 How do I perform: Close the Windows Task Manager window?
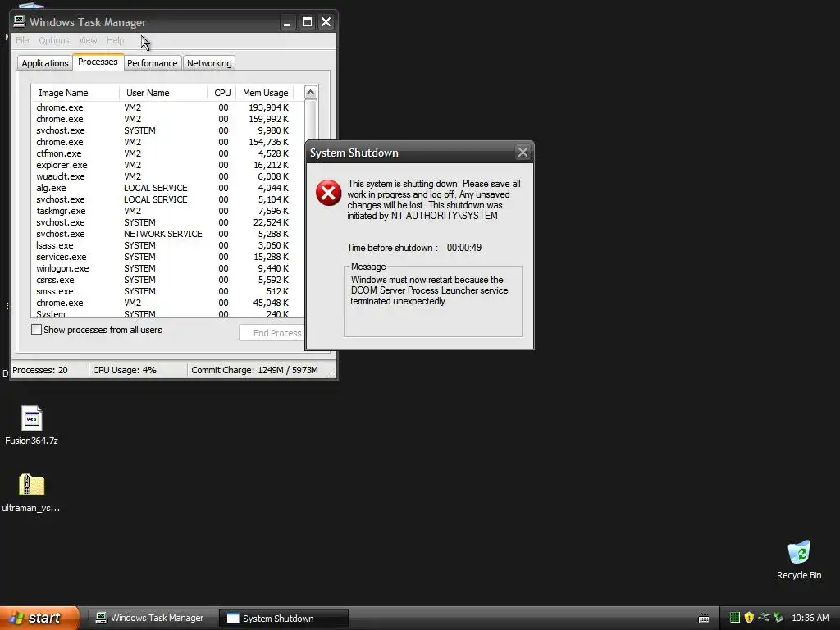click(326, 22)
